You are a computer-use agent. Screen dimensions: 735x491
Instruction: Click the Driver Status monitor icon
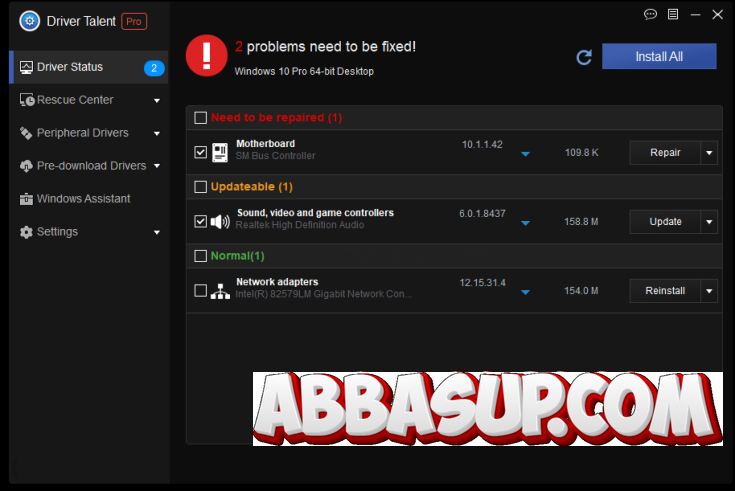click(26, 67)
